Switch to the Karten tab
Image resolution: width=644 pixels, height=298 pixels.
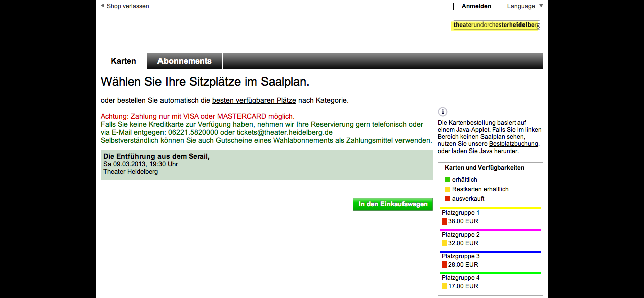tap(123, 61)
